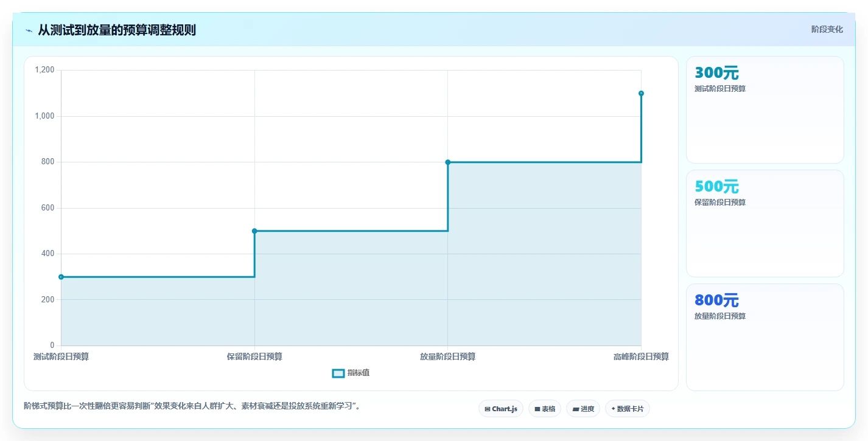Toggle the 指标值 legend item
Screen dimensions: 868x441
click(x=351, y=373)
